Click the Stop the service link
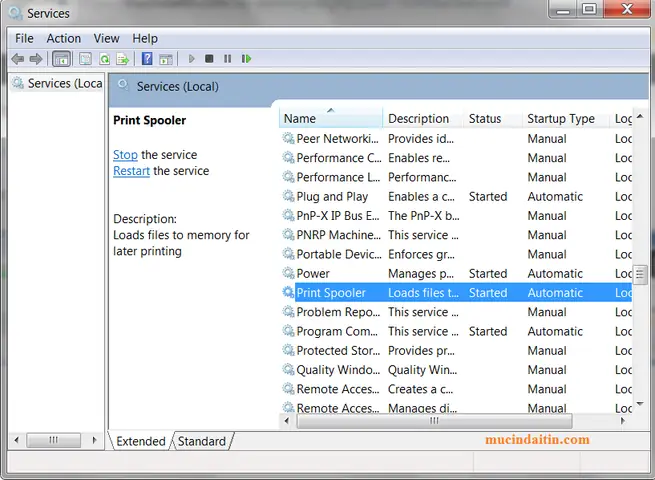 (x=125, y=155)
